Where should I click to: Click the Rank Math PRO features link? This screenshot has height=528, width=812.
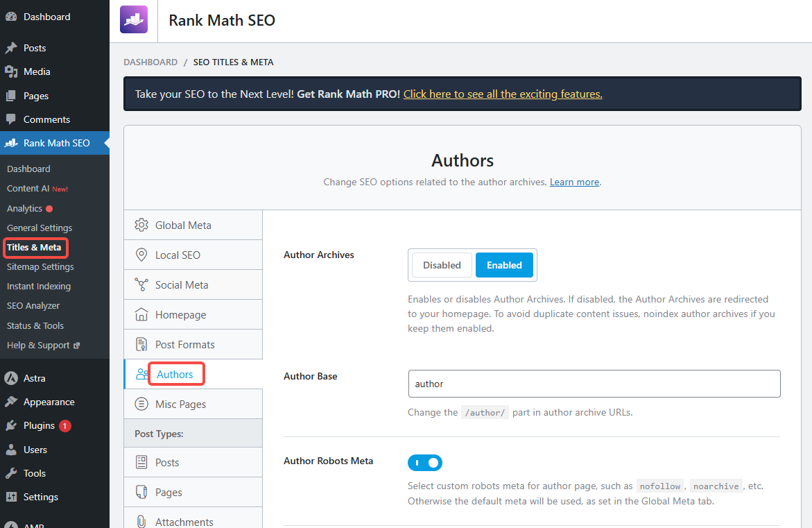point(502,94)
